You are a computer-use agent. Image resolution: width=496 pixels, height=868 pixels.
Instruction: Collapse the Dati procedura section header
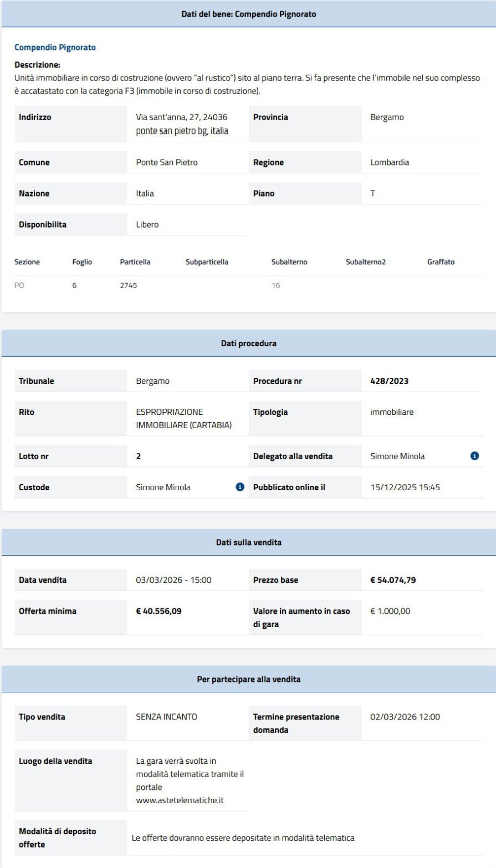tap(248, 343)
